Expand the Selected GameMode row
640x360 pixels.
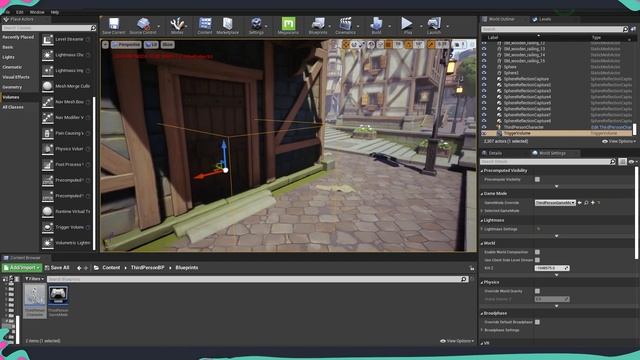click(482, 211)
